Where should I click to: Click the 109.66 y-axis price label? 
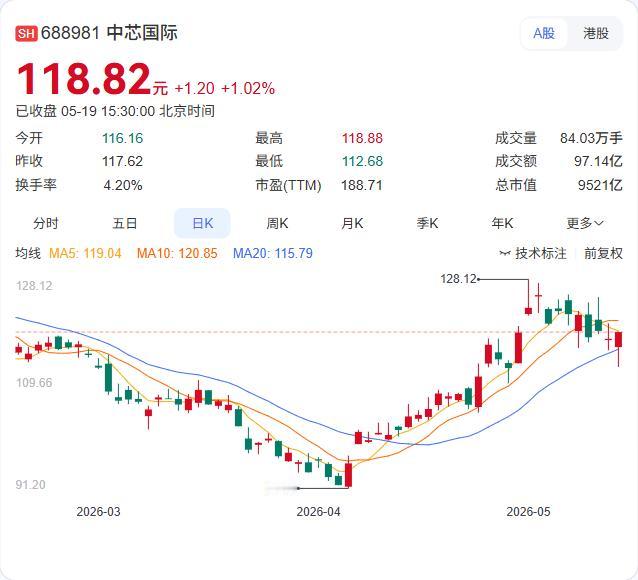click(34, 383)
